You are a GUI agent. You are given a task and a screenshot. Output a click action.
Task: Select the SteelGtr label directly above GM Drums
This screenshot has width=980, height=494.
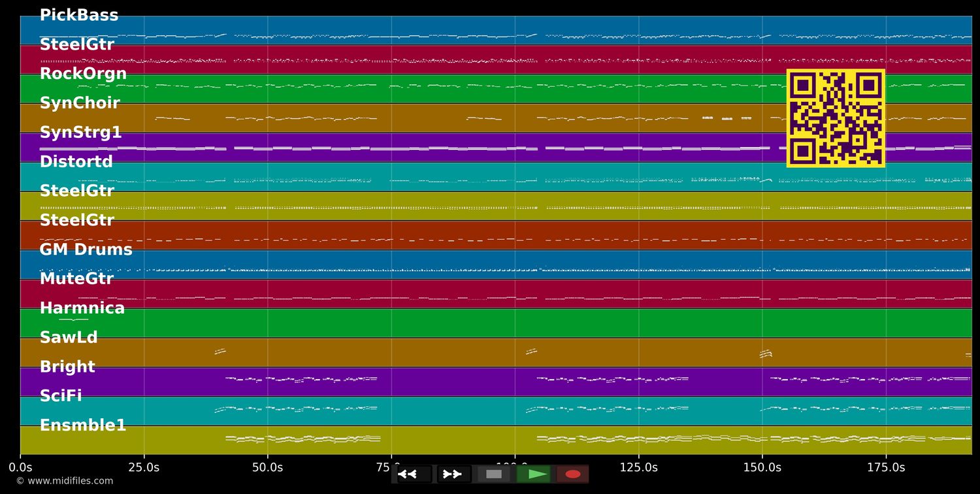77,221
